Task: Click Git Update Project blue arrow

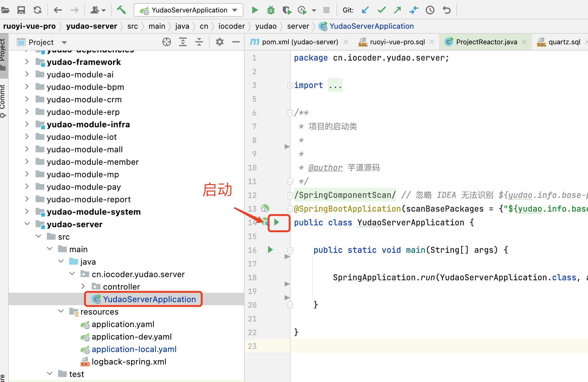Action: coord(365,10)
